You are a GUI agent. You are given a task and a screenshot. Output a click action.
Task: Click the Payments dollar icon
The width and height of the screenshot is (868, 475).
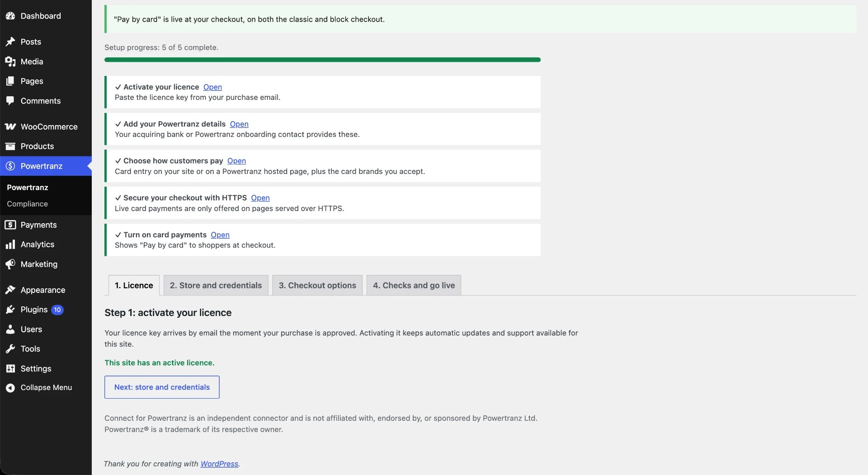point(10,225)
